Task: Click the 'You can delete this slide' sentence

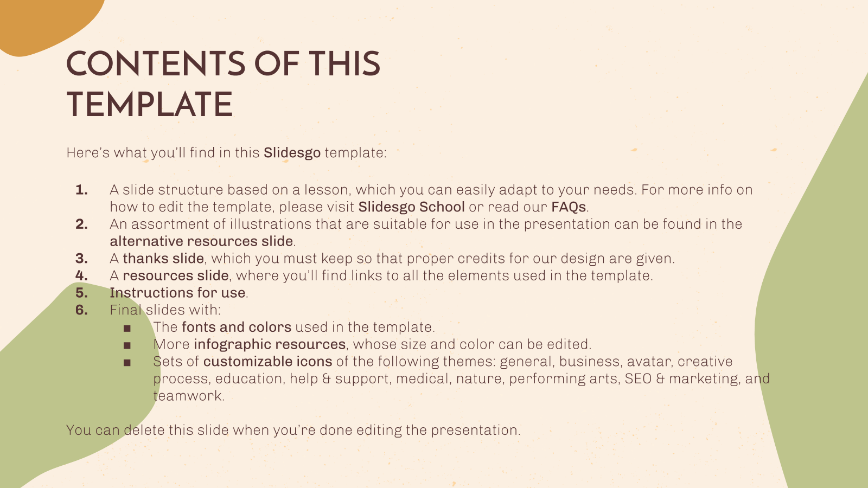Action: click(293, 431)
